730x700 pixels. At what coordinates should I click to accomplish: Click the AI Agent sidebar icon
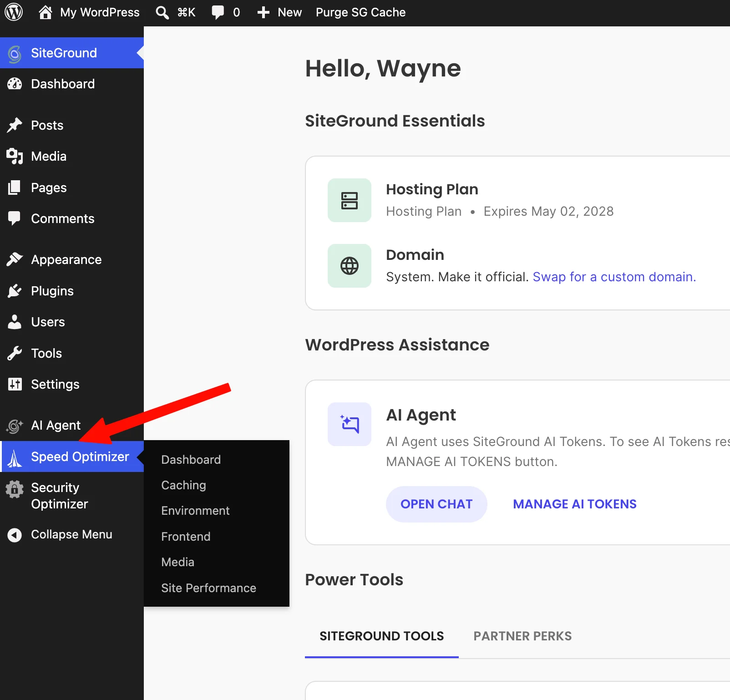point(15,426)
